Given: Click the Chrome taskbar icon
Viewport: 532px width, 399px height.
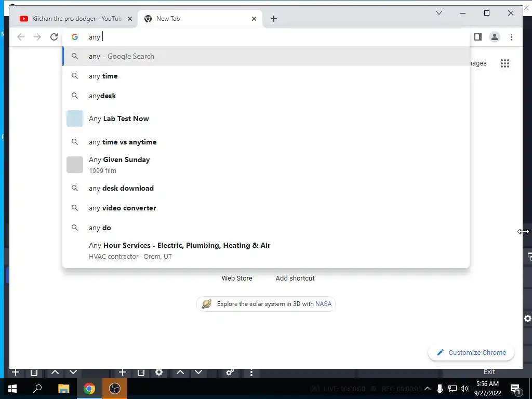Looking at the screenshot, I should (x=89, y=389).
